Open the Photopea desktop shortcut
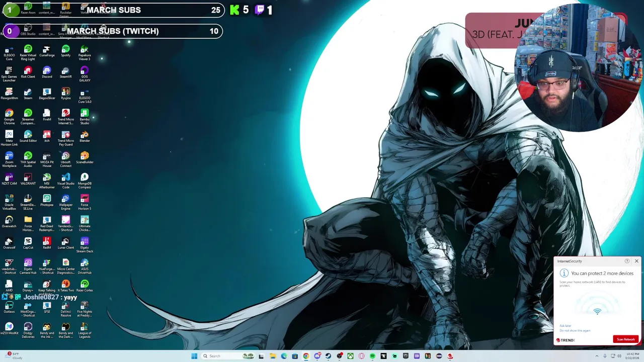The width and height of the screenshot is (644, 362). 47,201
